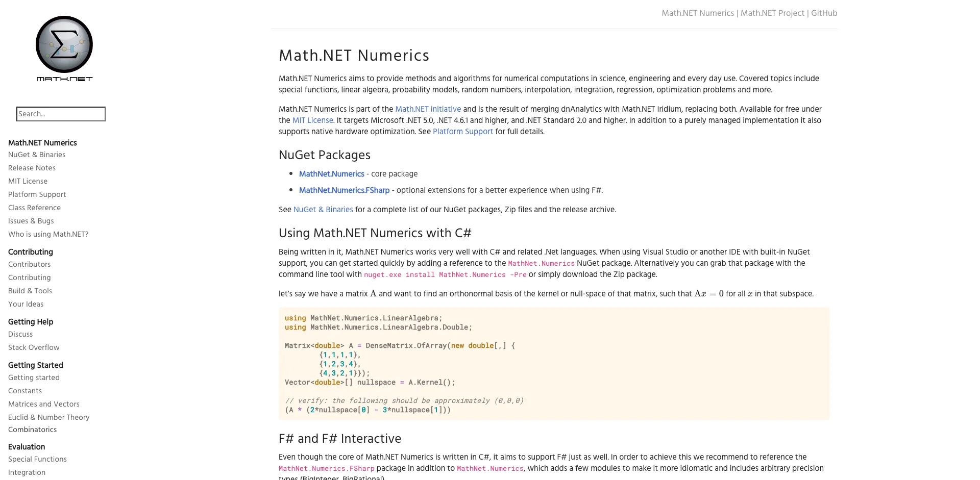Open Contributors sidebar item
980x480 pixels.
(29, 264)
